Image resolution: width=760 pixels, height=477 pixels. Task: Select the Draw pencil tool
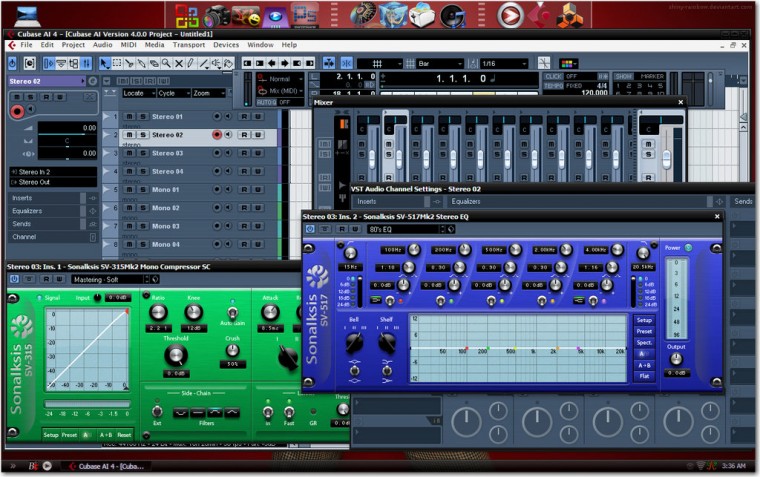click(x=191, y=64)
